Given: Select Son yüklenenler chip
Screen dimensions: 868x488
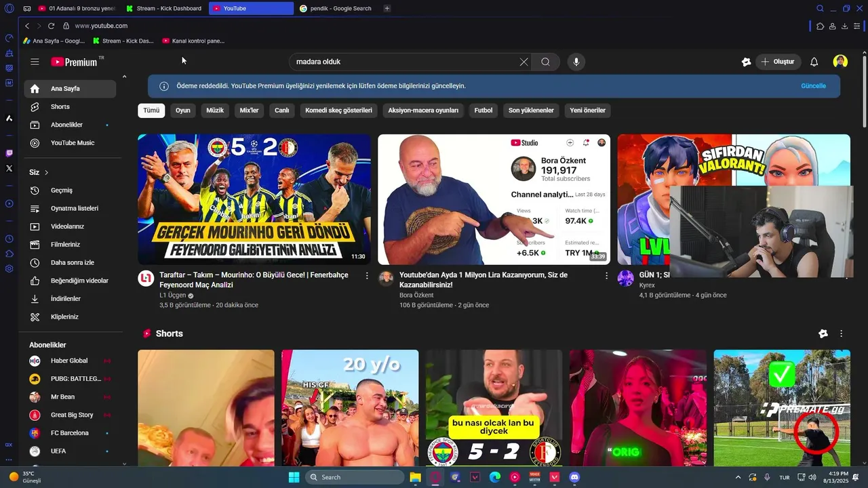Looking at the screenshot, I should (531, 110).
